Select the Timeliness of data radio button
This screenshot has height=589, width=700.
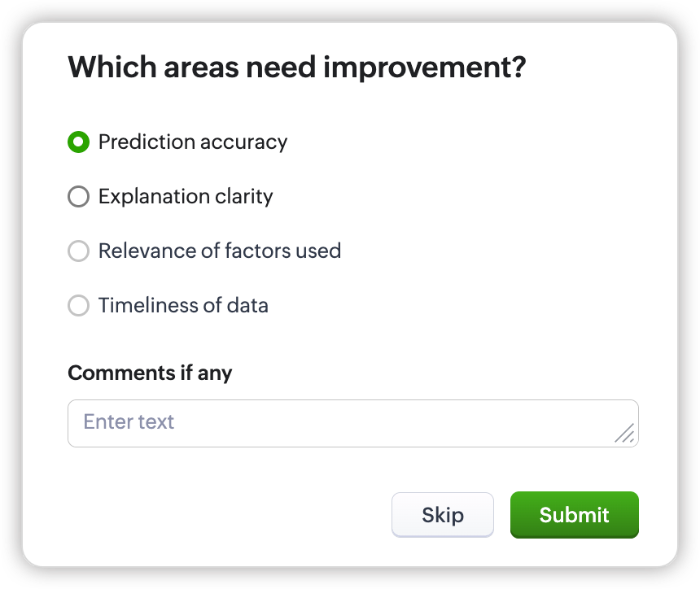point(78,306)
